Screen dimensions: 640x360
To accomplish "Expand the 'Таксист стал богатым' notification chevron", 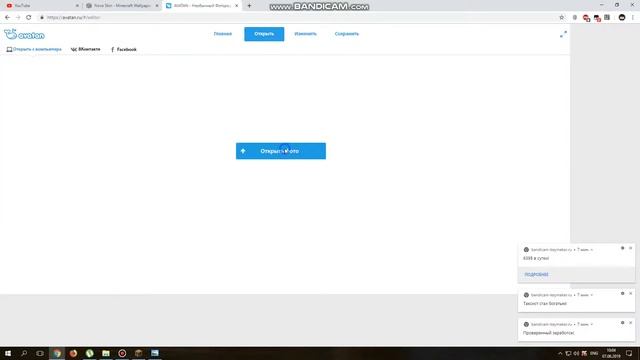I will pos(592,295).
